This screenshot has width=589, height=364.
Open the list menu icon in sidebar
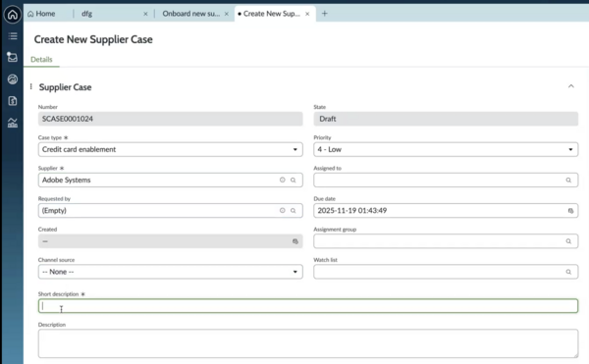(13, 36)
